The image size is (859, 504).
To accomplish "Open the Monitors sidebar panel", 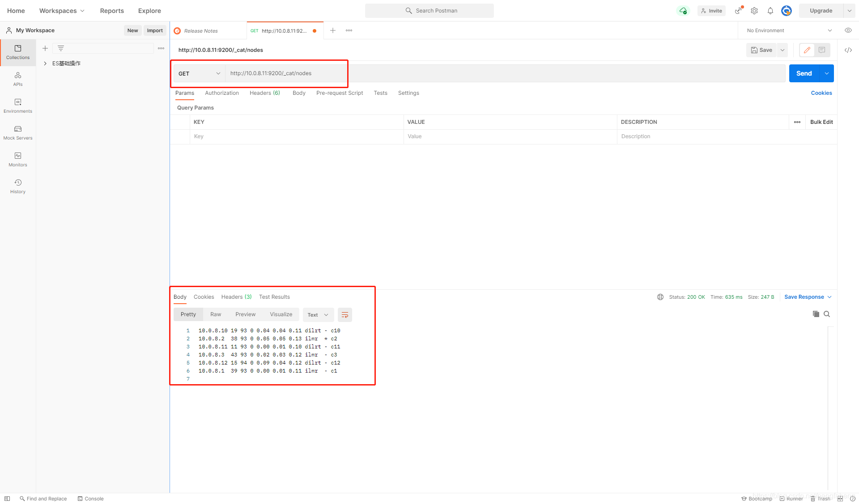I will pos(18,160).
